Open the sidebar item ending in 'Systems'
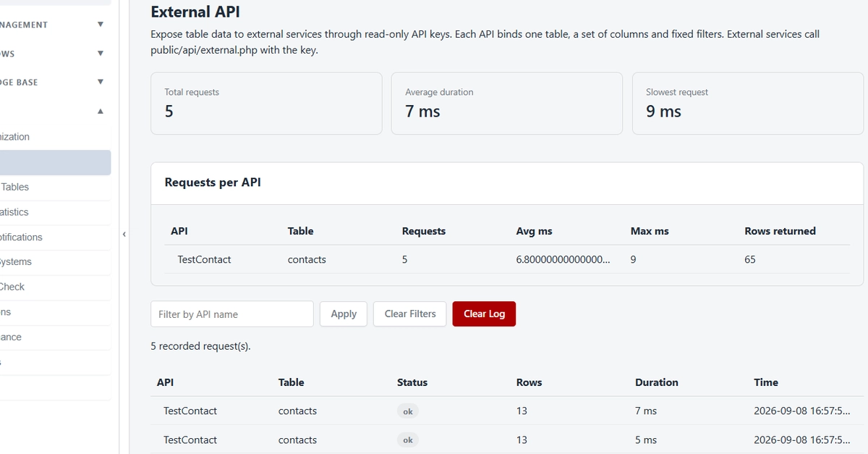Screen dimensions: 868x454 pos(55,262)
